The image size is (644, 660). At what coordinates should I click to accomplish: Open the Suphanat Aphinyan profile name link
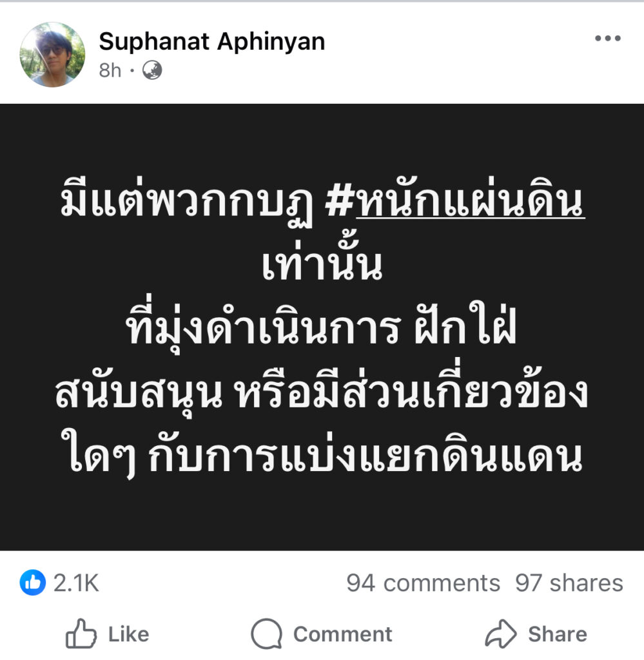click(x=211, y=42)
